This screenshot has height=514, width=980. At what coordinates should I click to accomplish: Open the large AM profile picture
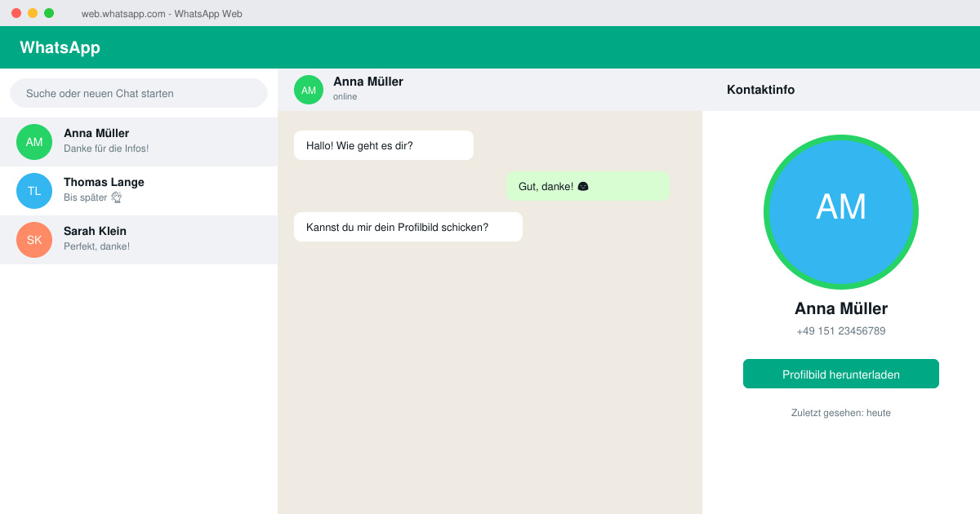[841, 212]
